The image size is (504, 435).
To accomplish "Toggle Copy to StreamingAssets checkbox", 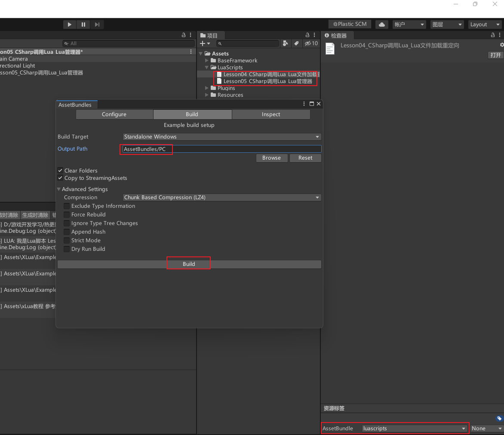I will click(x=60, y=178).
